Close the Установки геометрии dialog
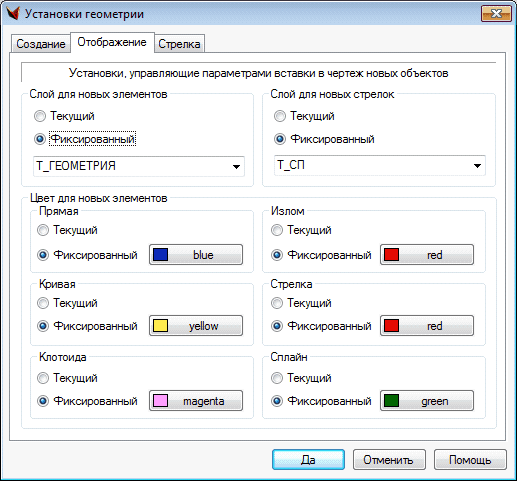This screenshot has width=517, height=481. point(496,14)
